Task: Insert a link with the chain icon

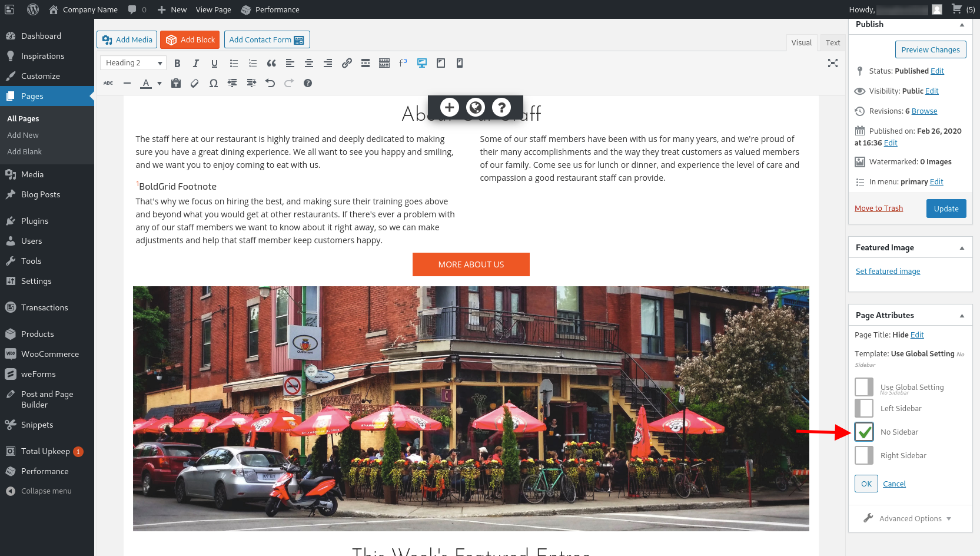Action: coord(347,63)
